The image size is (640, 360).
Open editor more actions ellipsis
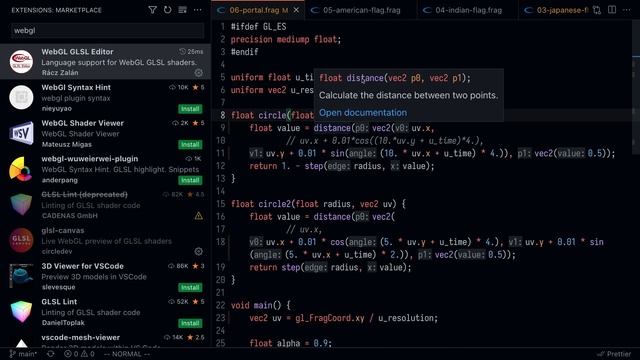[x=627, y=10]
